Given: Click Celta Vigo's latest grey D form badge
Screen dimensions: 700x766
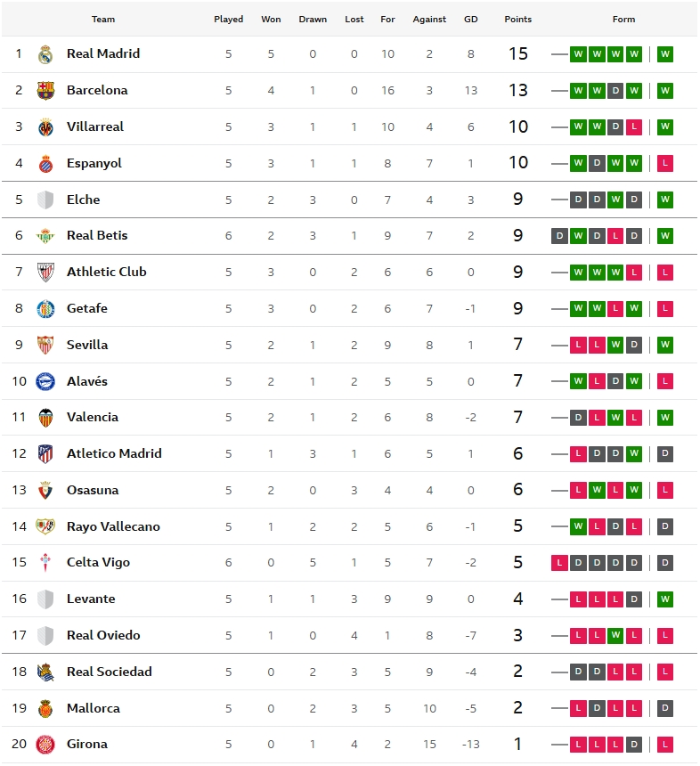Looking at the screenshot, I should [x=664, y=563].
